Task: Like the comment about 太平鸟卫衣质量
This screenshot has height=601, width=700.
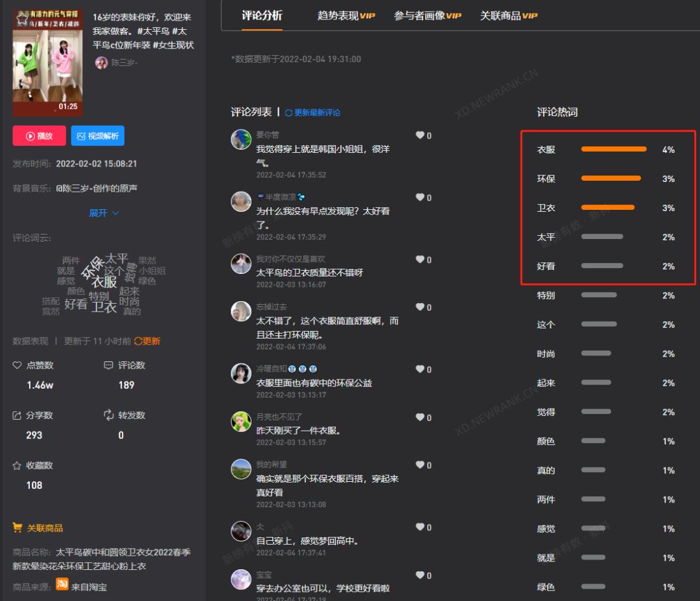Action: tap(419, 260)
